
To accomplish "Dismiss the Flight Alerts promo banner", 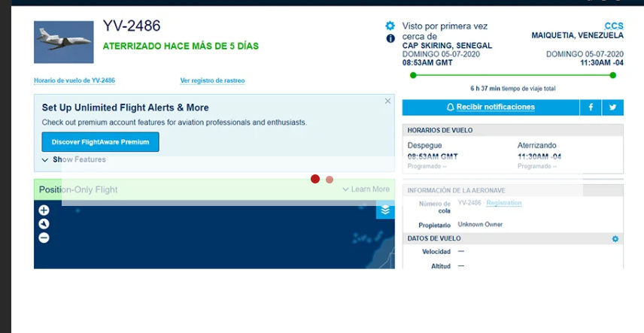I will (x=387, y=101).
